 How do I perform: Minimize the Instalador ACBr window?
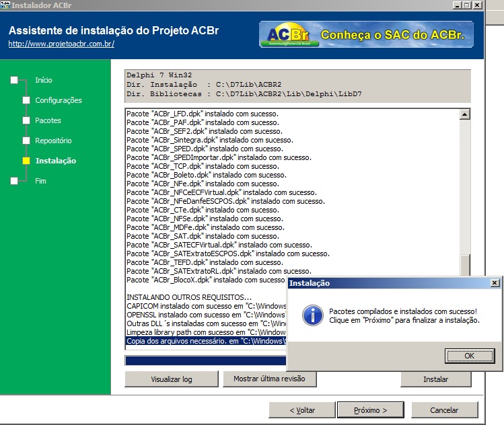[458, 5]
